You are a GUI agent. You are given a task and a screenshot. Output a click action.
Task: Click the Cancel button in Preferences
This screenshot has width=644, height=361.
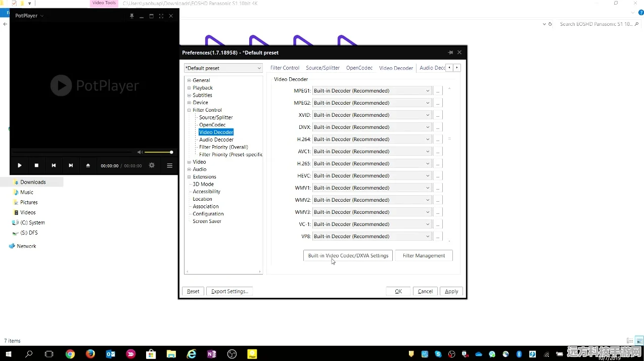pyautogui.click(x=425, y=291)
